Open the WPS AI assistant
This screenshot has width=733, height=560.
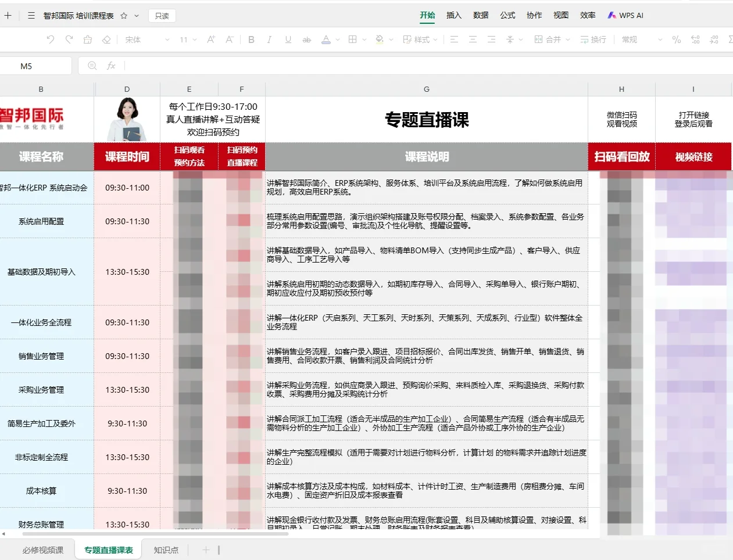625,15
